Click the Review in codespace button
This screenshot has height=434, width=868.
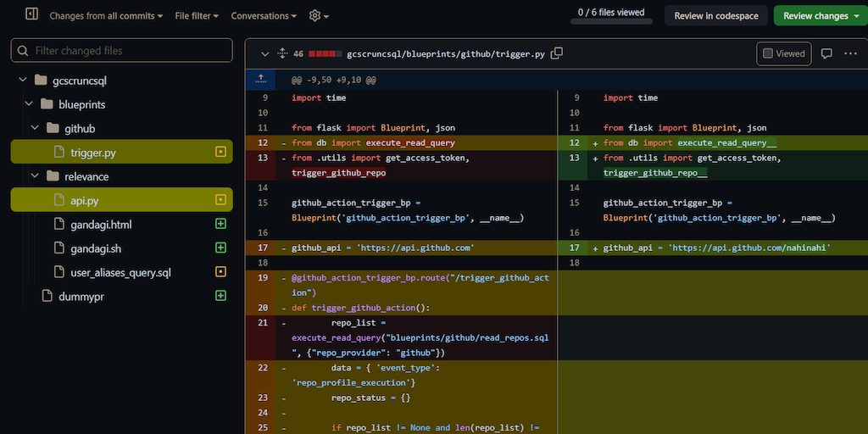(x=716, y=16)
